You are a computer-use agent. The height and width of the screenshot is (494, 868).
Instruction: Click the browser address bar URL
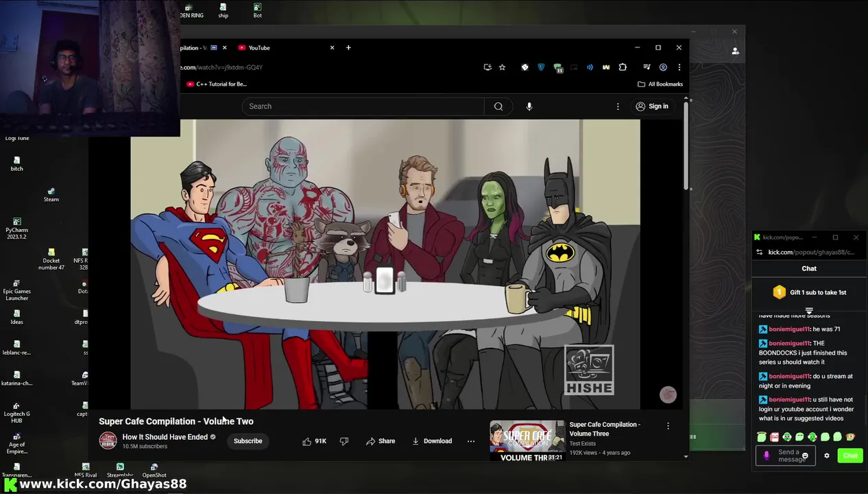click(x=222, y=67)
